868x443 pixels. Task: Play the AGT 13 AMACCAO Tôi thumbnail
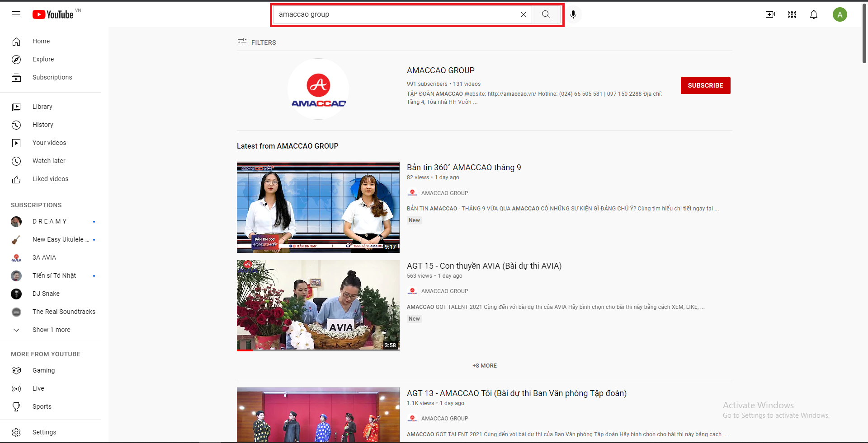pyautogui.click(x=318, y=415)
